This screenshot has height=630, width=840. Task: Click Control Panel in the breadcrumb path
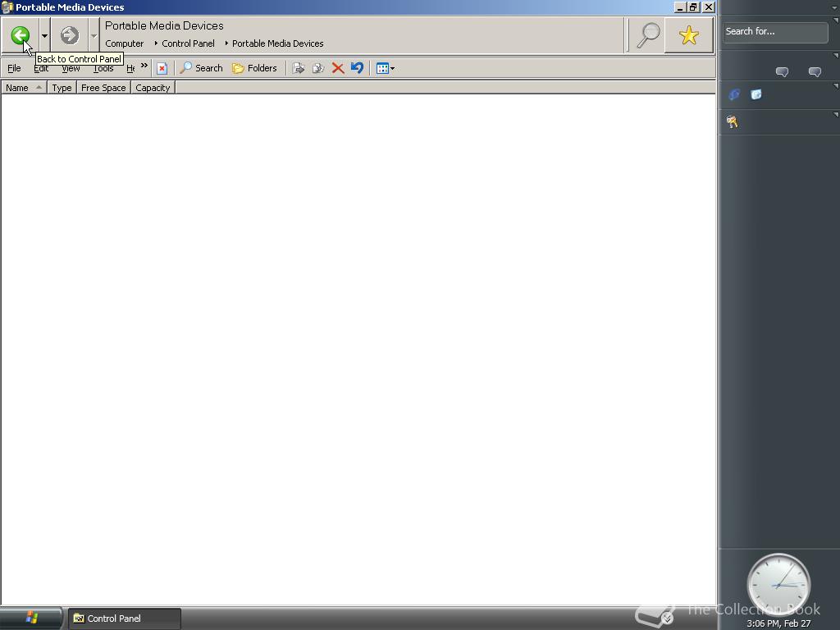click(188, 43)
